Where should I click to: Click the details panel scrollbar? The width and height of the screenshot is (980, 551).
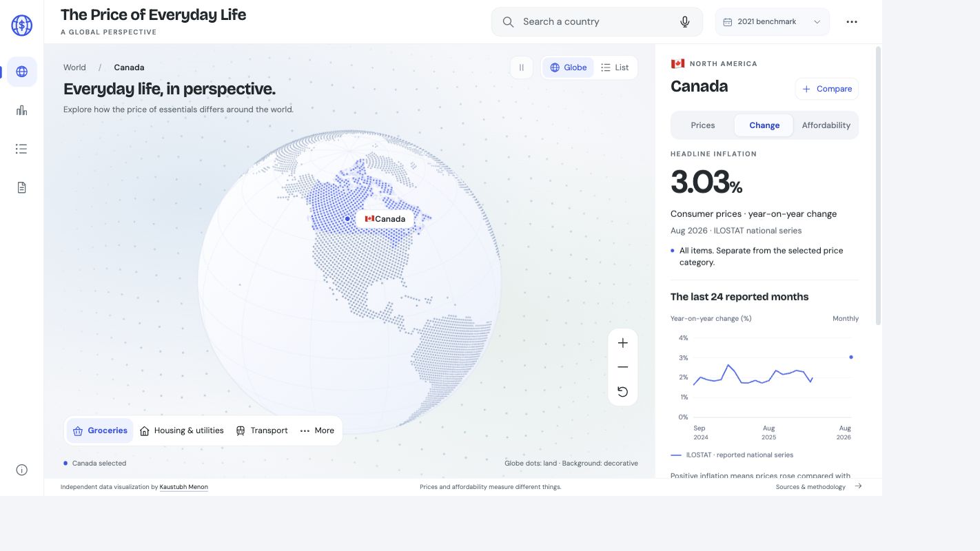[878, 186]
